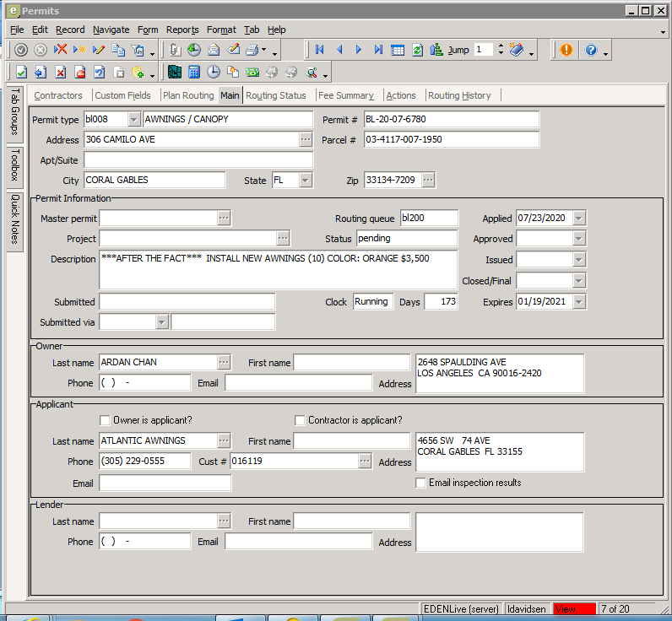Expand the Permit type bl008 dropdown
Image resolution: width=672 pixels, height=621 pixels.
[134, 120]
